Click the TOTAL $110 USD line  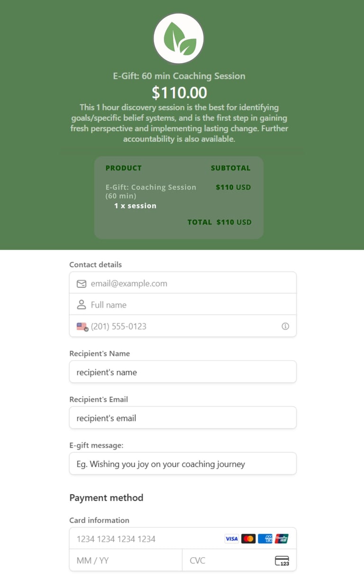tap(219, 222)
